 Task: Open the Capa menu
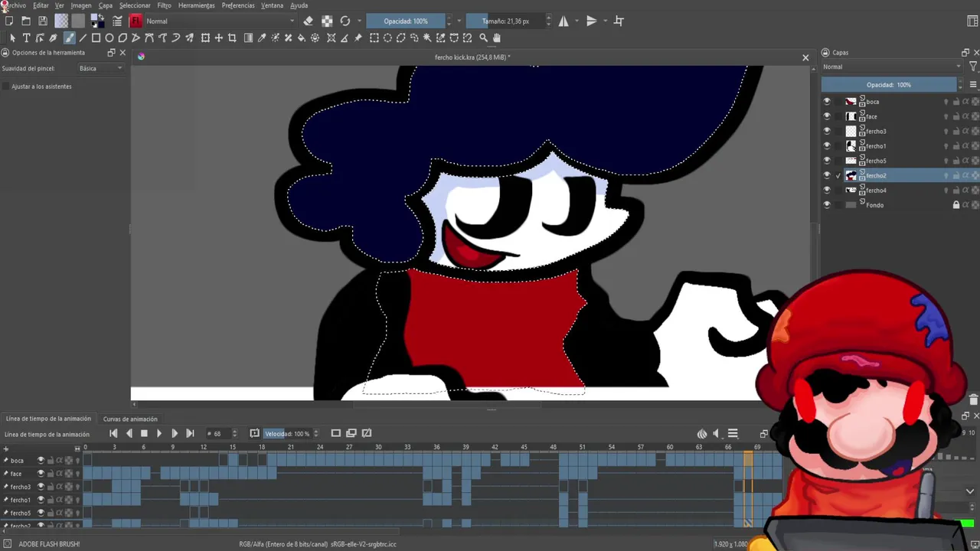click(106, 5)
